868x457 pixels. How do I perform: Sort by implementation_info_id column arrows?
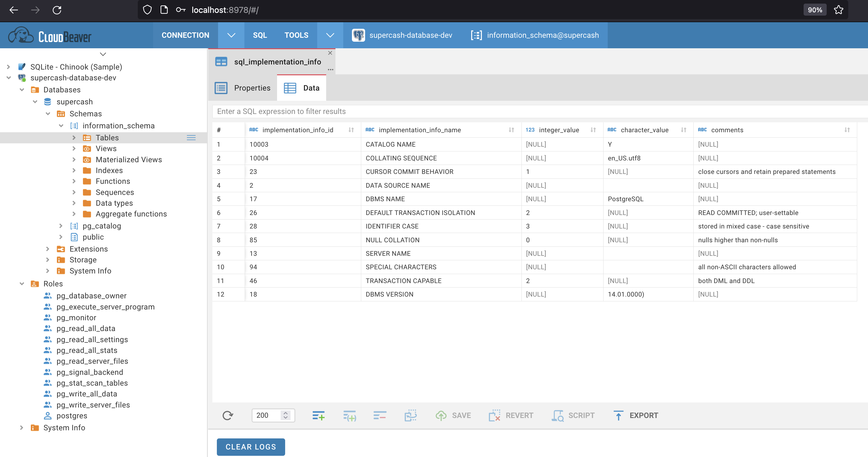[x=351, y=130]
